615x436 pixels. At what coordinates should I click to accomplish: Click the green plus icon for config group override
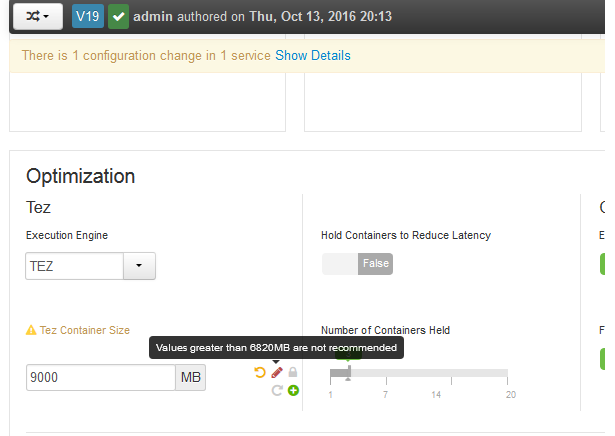click(293, 390)
